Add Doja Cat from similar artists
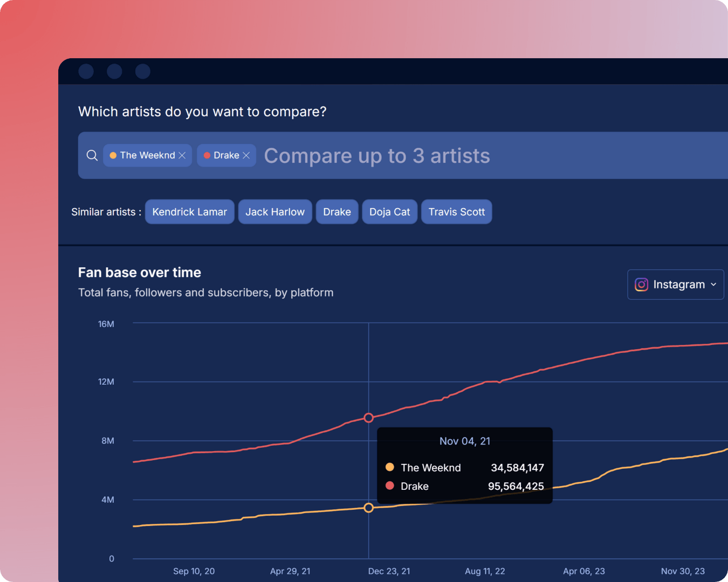728x582 pixels. click(x=389, y=212)
